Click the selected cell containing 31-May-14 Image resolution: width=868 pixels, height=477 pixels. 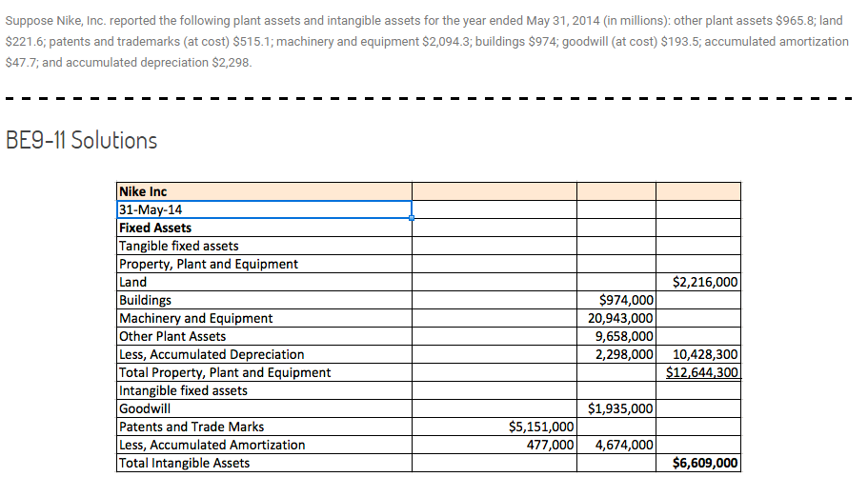coord(264,209)
